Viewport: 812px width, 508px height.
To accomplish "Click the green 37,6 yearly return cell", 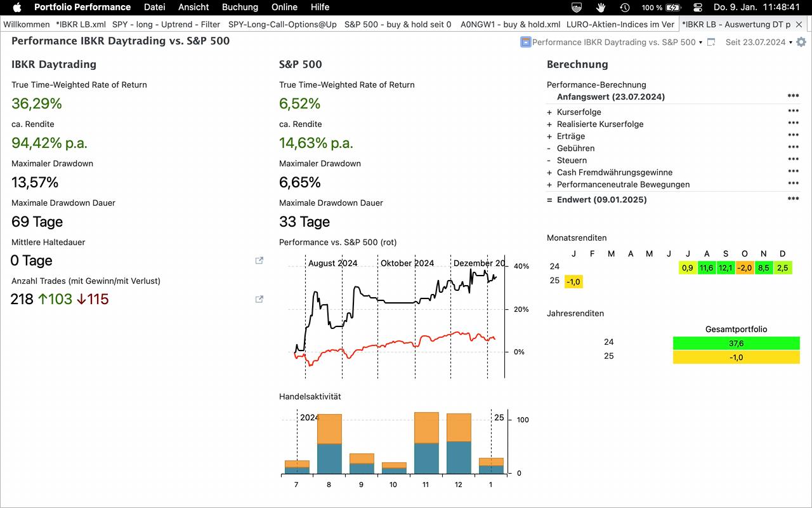I will click(736, 343).
